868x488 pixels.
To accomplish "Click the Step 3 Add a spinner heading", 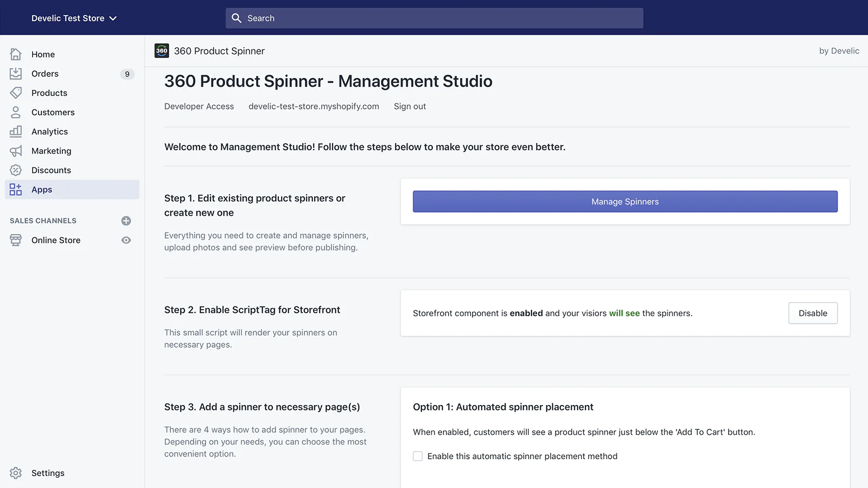I will point(262,407).
